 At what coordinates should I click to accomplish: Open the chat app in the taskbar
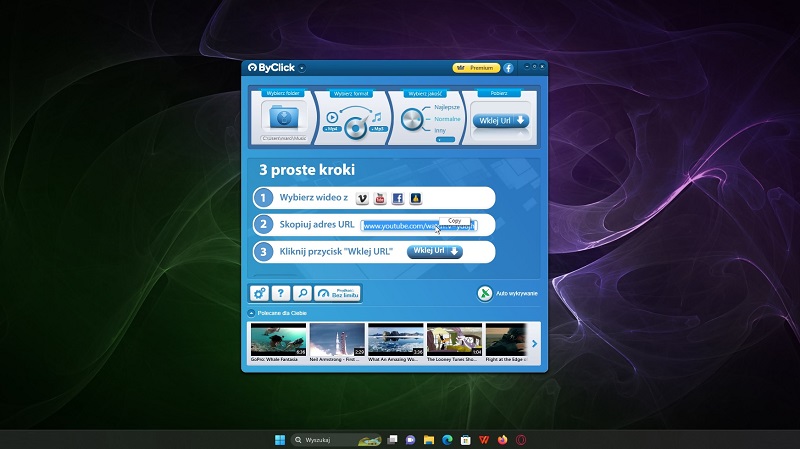[x=411, y=440]
